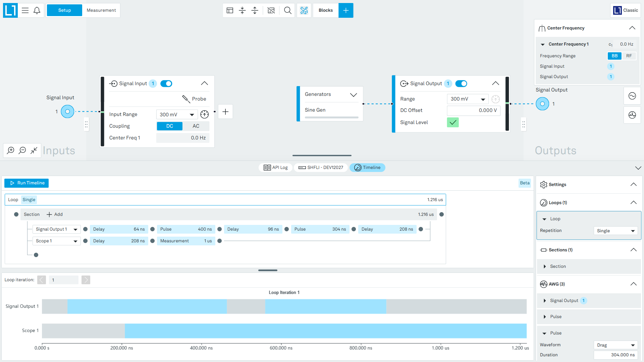Open the hamburger main menu
Viewport: 644px width, 362px height.
(25, 10)
